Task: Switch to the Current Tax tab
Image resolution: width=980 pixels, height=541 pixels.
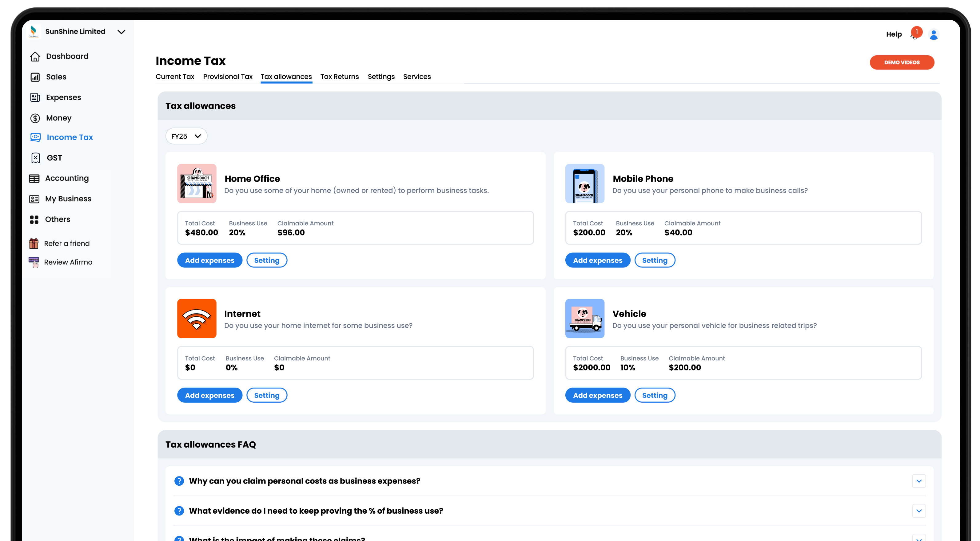Action: (175, 77)
